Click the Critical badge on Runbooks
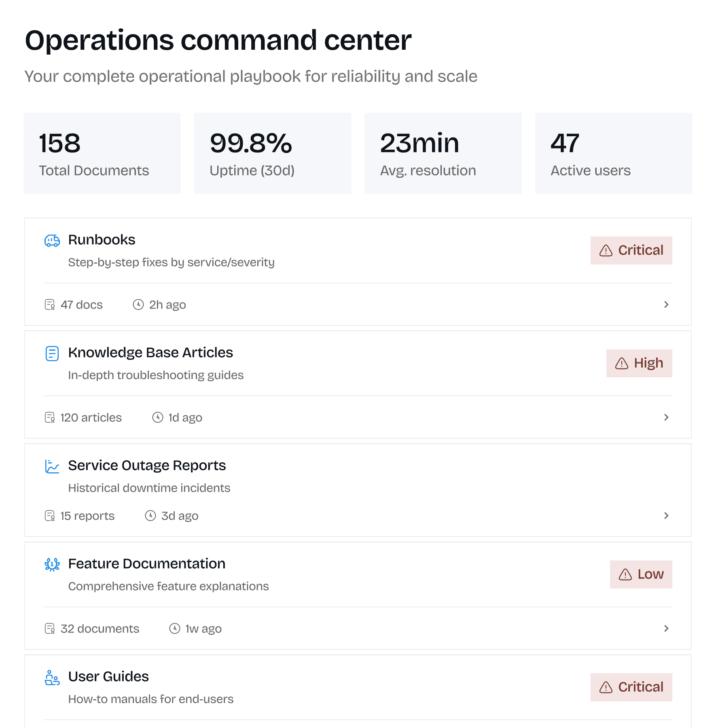This screenshot has height=728, width=716. (x=631, y=250)
